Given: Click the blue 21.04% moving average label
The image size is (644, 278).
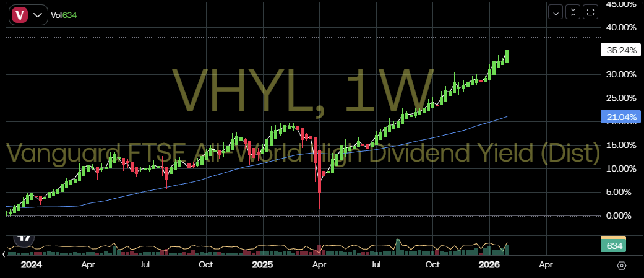Looking at the screenshot, I should [x=619, y=116].
